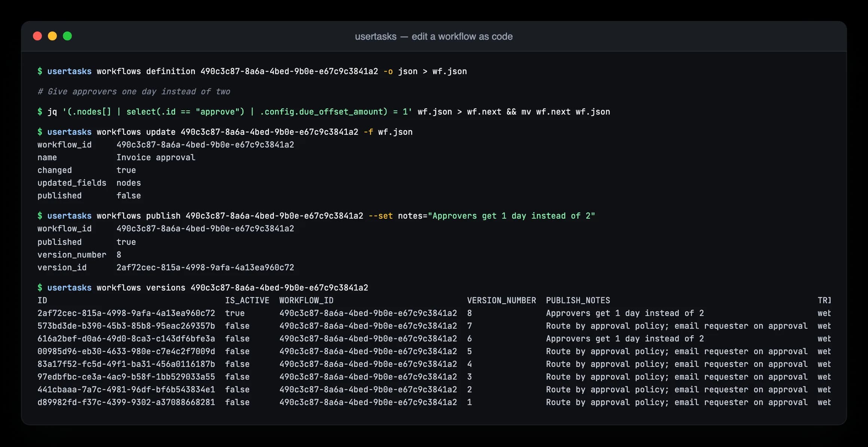Viewport: 868px width, 447px height.
Task: Click the ID '616a2bef-d0a6-49d0-8ca3-c143df6bfe3a'
Action: 126,338
